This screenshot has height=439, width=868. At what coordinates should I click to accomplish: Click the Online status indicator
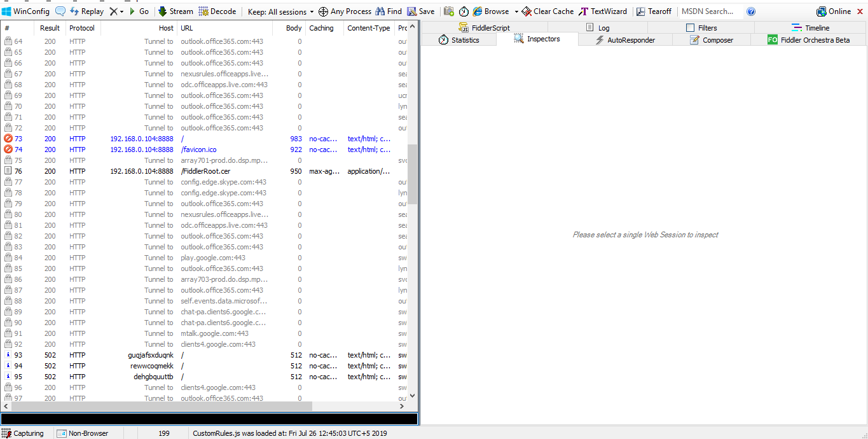834,11
